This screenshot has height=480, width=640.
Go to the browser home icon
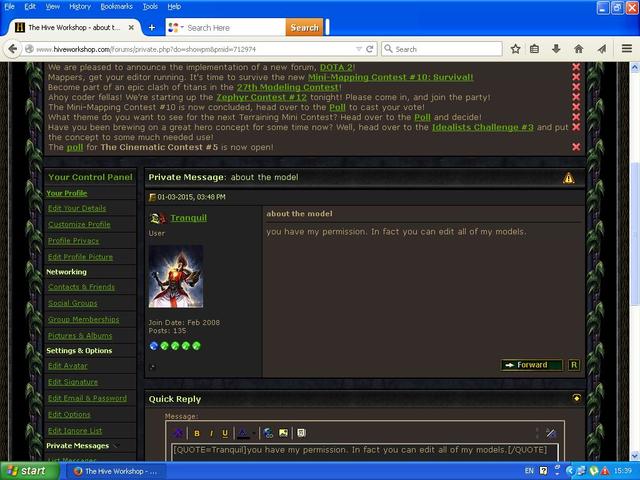pos(578,49)
